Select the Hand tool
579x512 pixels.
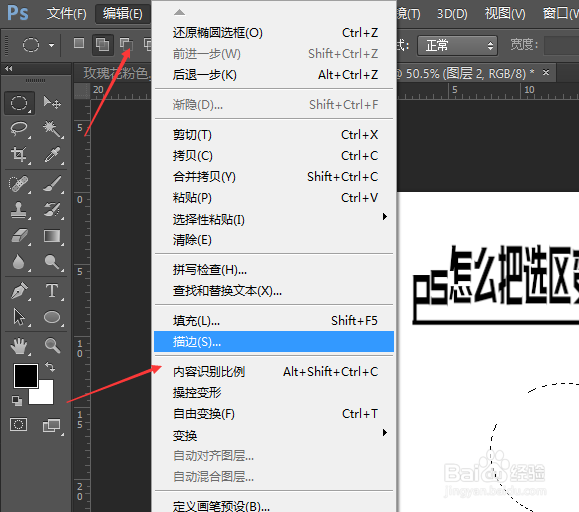point(19,346)
